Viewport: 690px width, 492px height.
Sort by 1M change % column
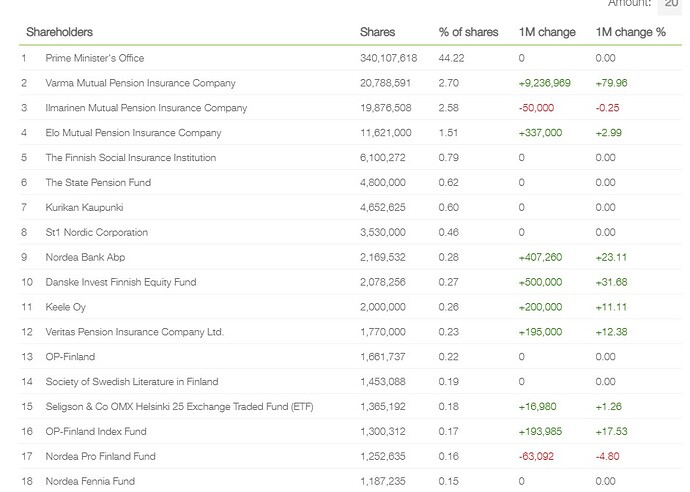(630, 32)
